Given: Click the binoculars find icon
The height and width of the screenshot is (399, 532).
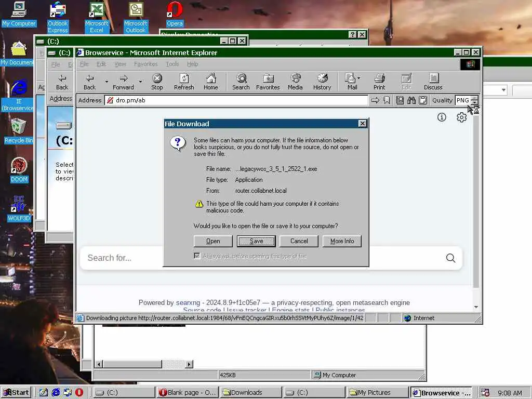Looking at the screenshot, I should pos(411,100).
